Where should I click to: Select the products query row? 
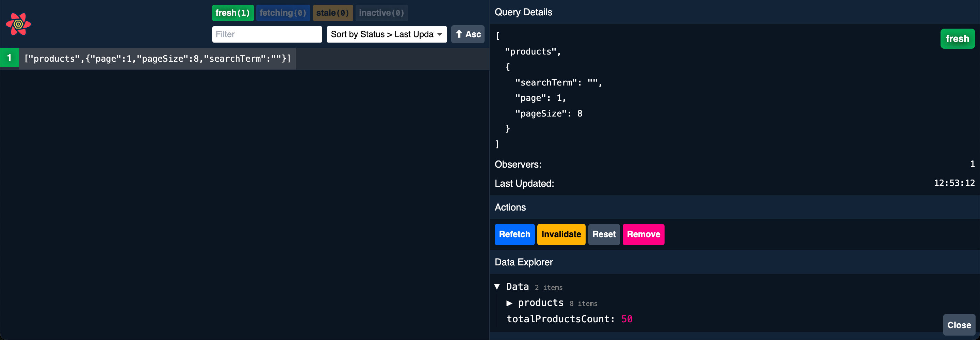point(158,59)
